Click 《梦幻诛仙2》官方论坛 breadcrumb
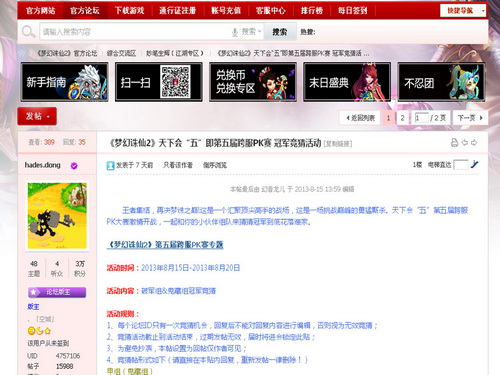Image resolution: width=500 pixels, height=375 pixels. pos(67,53)
